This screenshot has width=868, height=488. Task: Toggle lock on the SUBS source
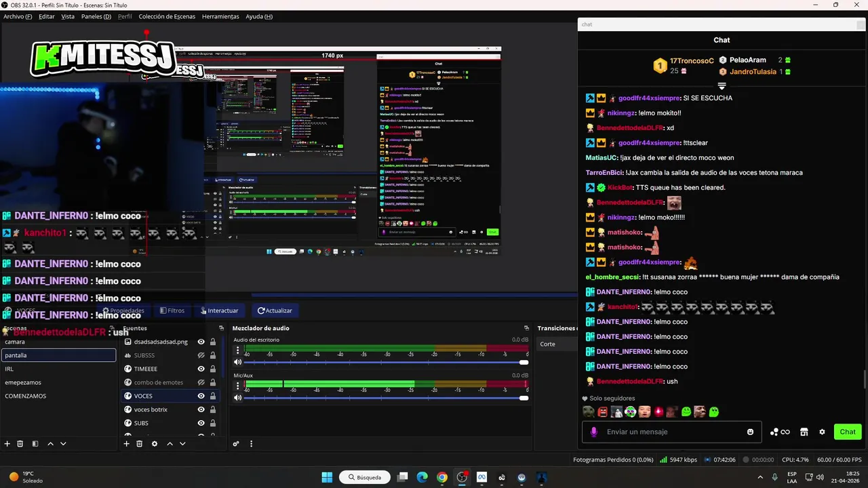pos(213,423)
